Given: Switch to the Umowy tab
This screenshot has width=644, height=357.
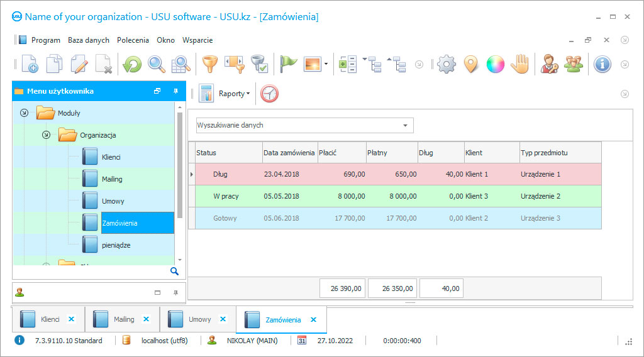Looking at the screenshot, I should click(199, 319).
